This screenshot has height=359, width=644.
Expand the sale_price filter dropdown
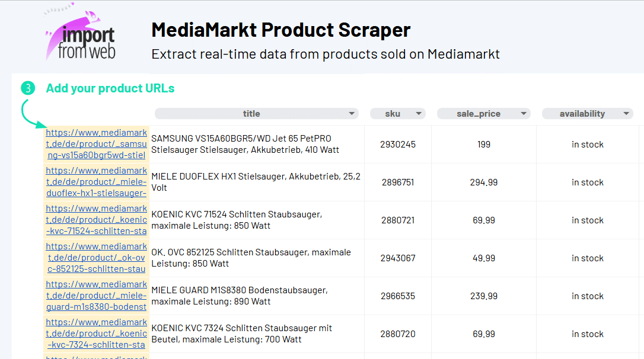tap(524, 114)
